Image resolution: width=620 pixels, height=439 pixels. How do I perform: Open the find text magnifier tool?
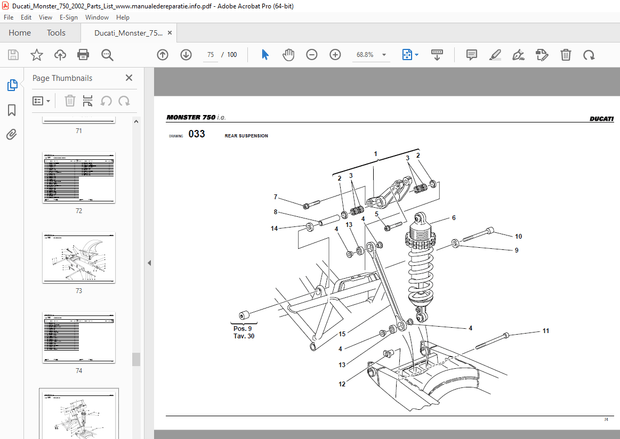click(107, 55)
